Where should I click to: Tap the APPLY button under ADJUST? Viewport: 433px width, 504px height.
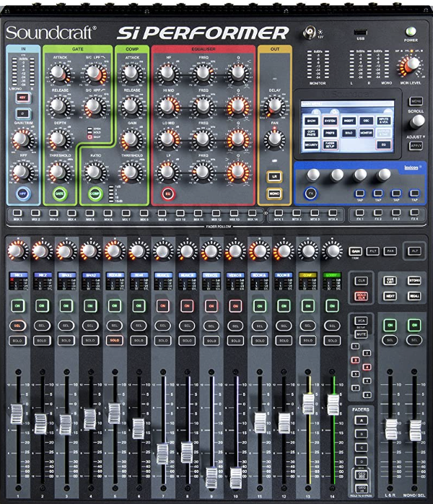(x=416, y=146)
